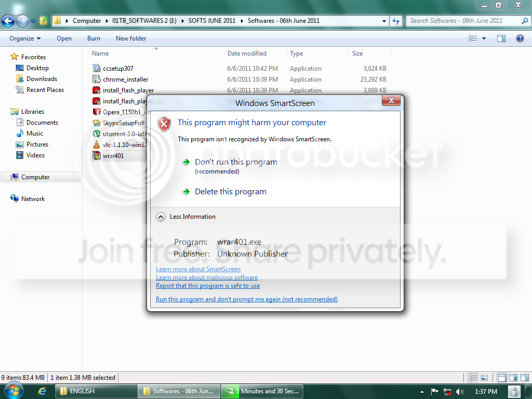This screenshot has width=532, height=399.
Task: Select the wrar401 archive icon
Action: point(96,155)
